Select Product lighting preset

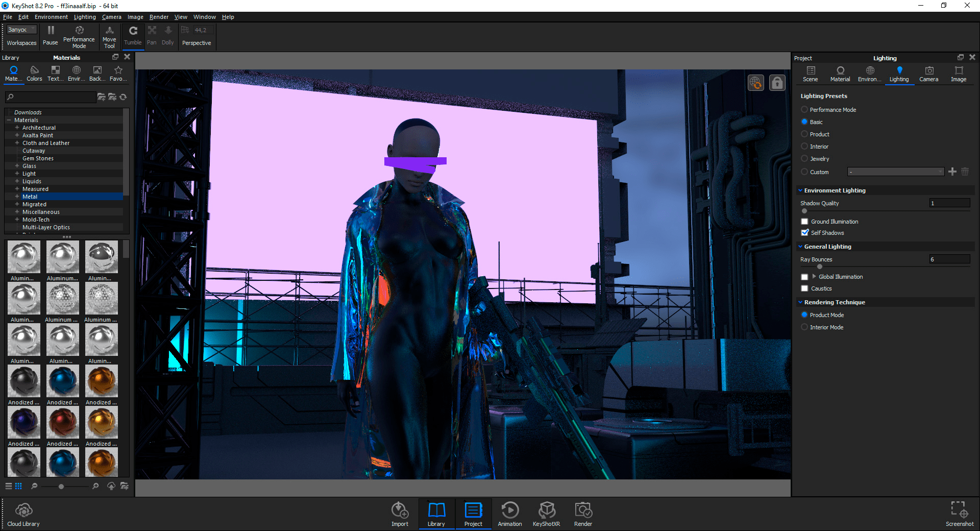[x=804, y=134]
